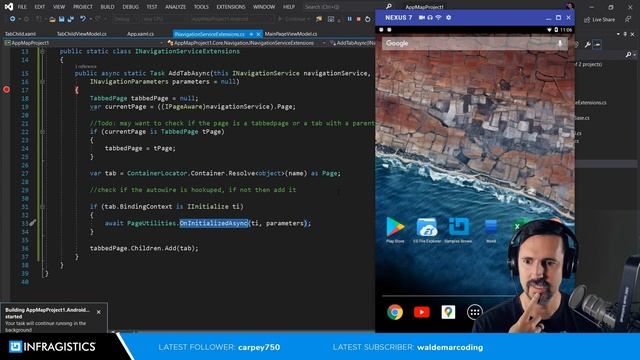Screen dimensions: 640x360
Task: Toggle the Solution Explorer preview selected items button
Action: (x=597, y=44)
